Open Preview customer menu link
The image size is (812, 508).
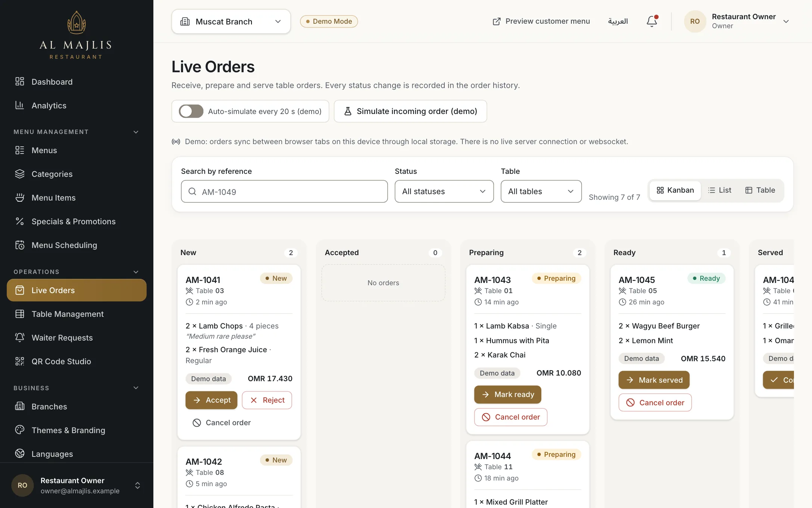[x=541, y=21]
